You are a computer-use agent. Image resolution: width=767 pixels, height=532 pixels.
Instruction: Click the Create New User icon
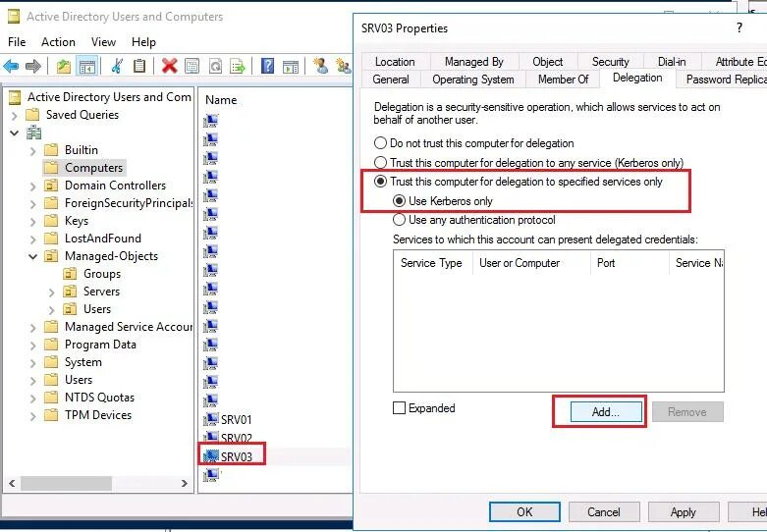click(321, 66)
